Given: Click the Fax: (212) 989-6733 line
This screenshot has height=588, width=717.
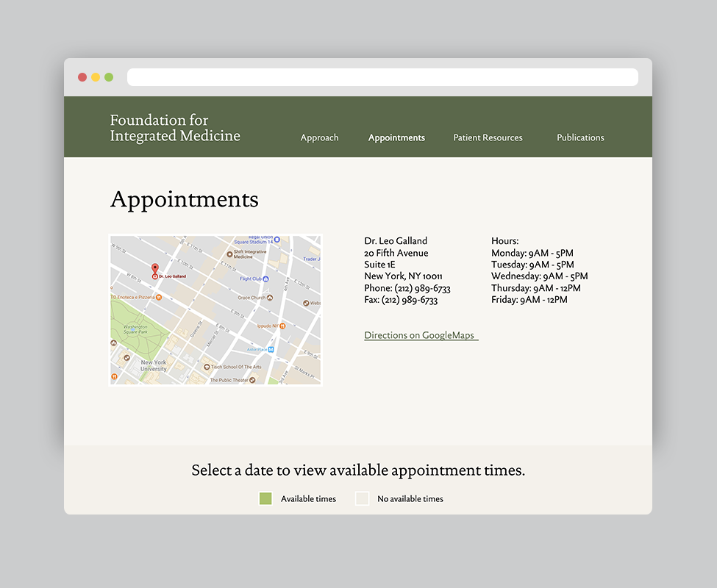Looking at the screenshot, I should point(401,300).
